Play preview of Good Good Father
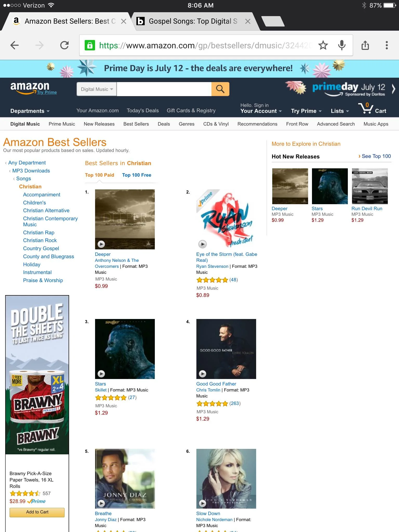399x532 pixels. tap(202, 374)
